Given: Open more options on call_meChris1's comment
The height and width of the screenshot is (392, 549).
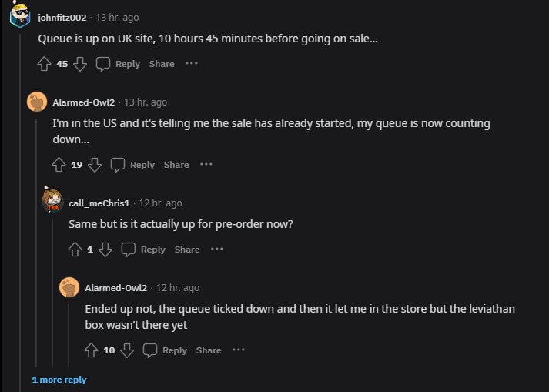Looking at the screenshot, I should tap(217, 249).
